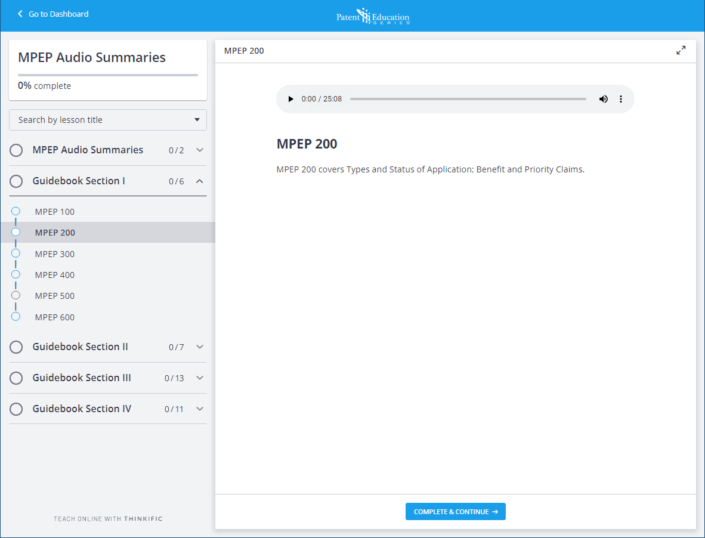Click the Patent Education Series logo
Screen dimensions: 705x538
pos(372,16)
